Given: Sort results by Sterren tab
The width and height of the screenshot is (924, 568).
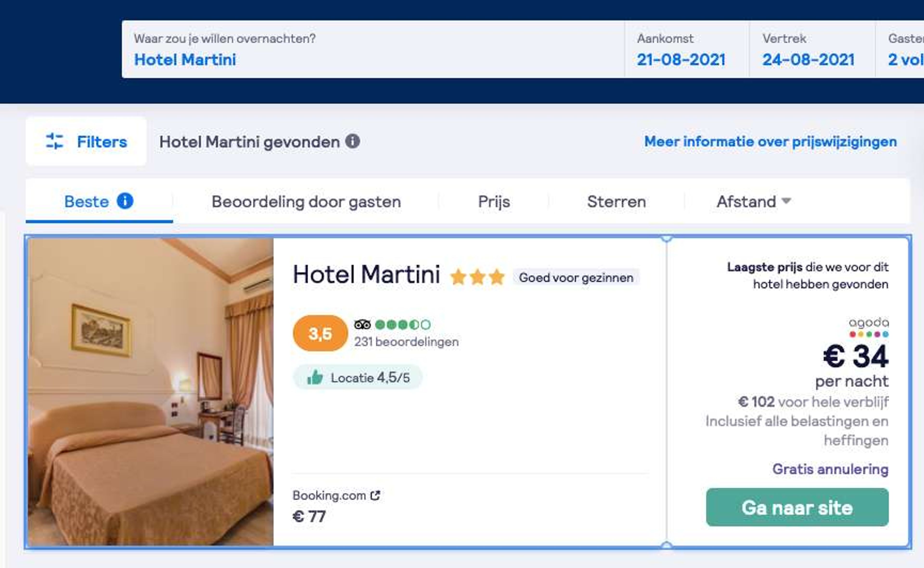Looking at the screenshot, I should 616,201.
